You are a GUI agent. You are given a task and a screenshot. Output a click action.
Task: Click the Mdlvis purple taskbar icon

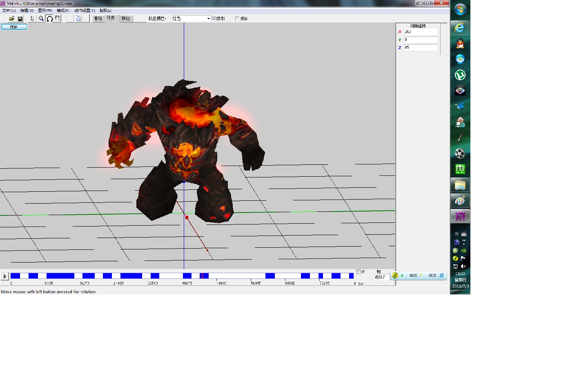click(460, 216)
